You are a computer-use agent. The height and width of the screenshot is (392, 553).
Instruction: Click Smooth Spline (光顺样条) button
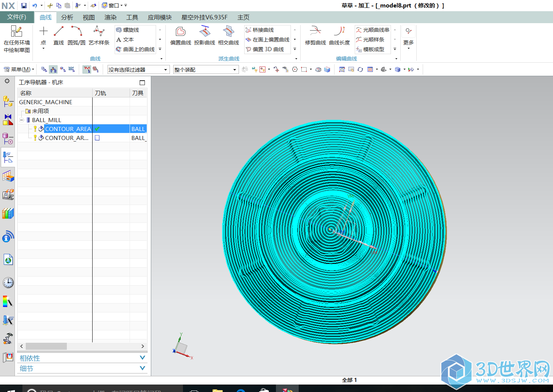(x=370, y=40)
